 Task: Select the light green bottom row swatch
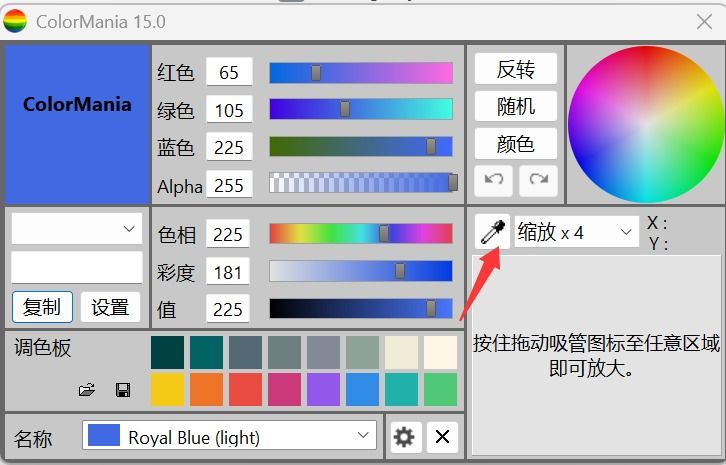(440, 390)
